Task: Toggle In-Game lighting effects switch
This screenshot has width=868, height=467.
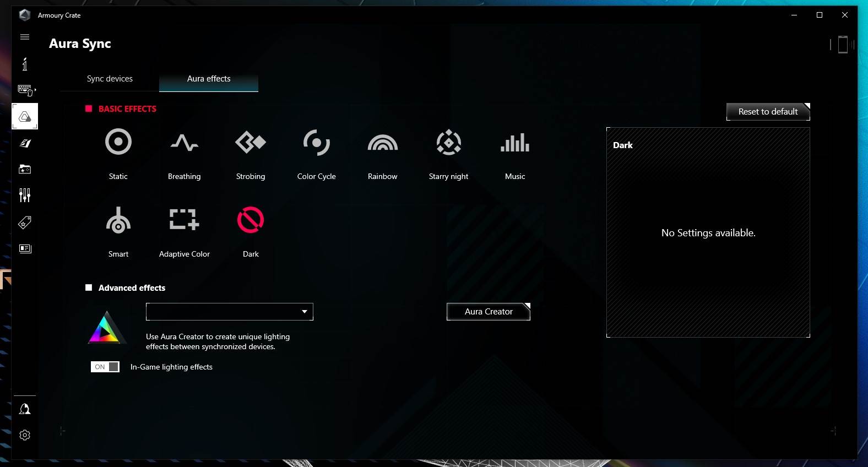Action: [105, 367]
